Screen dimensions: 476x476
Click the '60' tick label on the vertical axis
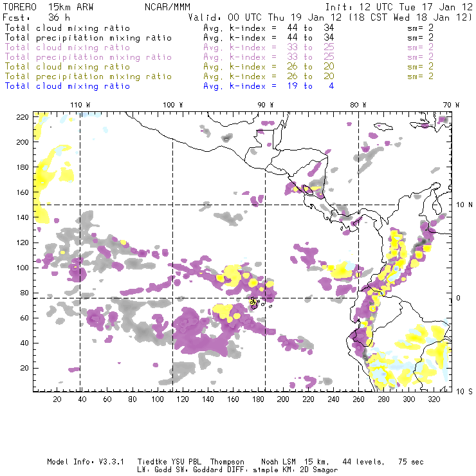click(x=24, y=318)
